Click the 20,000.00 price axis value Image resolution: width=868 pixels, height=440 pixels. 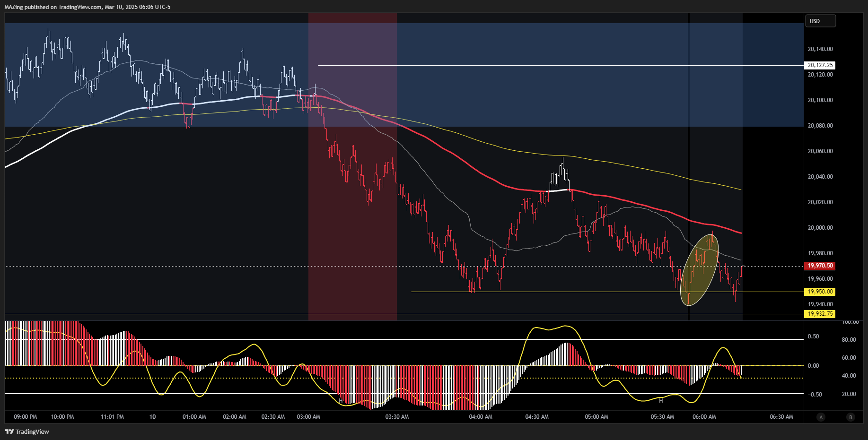tap(820, 228)
